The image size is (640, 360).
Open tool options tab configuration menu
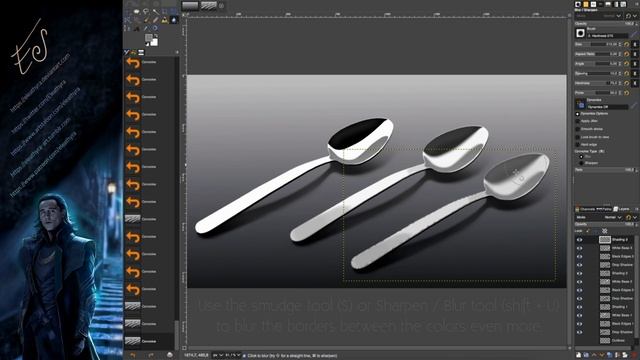click(x=637, y=4)
